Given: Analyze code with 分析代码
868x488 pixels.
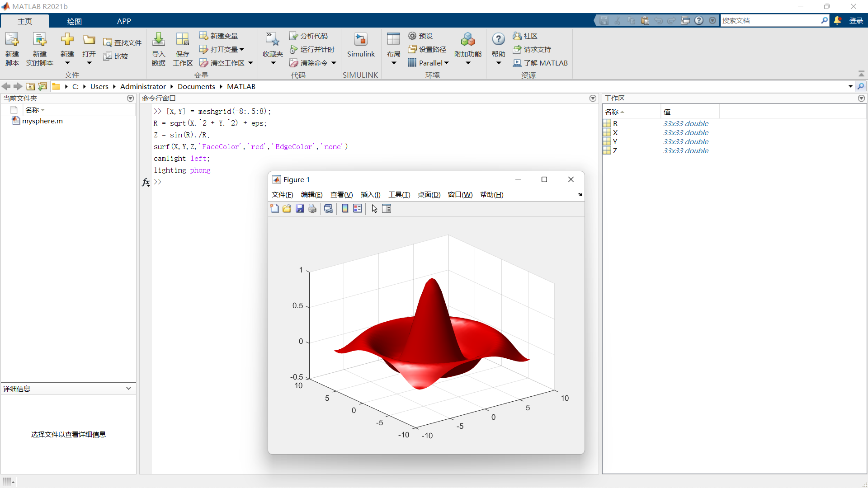Looking at the screenshot, I should [309, 36].
